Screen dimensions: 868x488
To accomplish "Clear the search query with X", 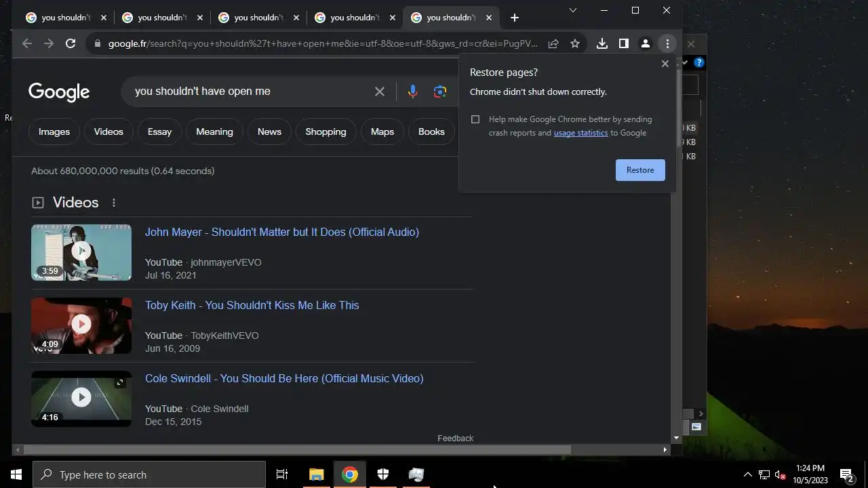I will 380,91.
